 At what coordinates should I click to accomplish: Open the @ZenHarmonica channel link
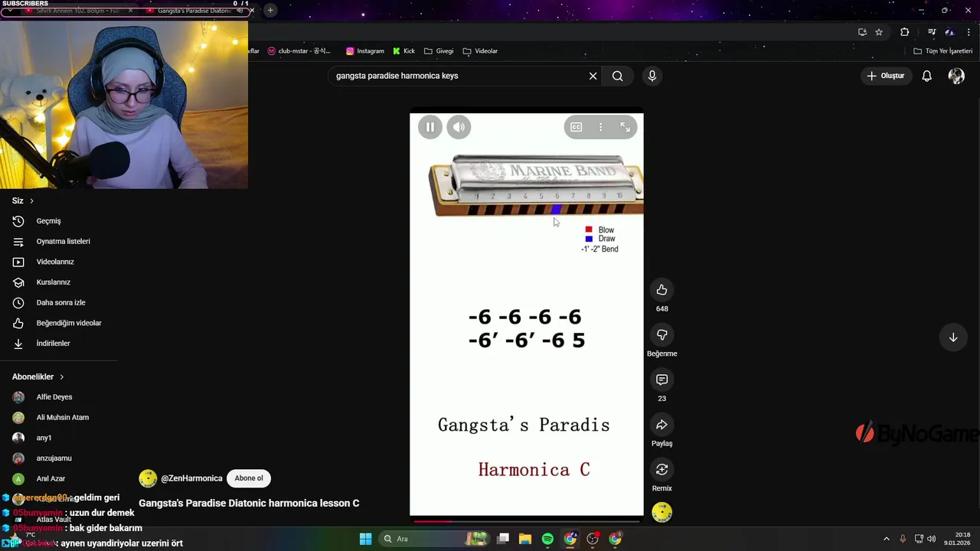pyautogui.click(x=191, y=478)
